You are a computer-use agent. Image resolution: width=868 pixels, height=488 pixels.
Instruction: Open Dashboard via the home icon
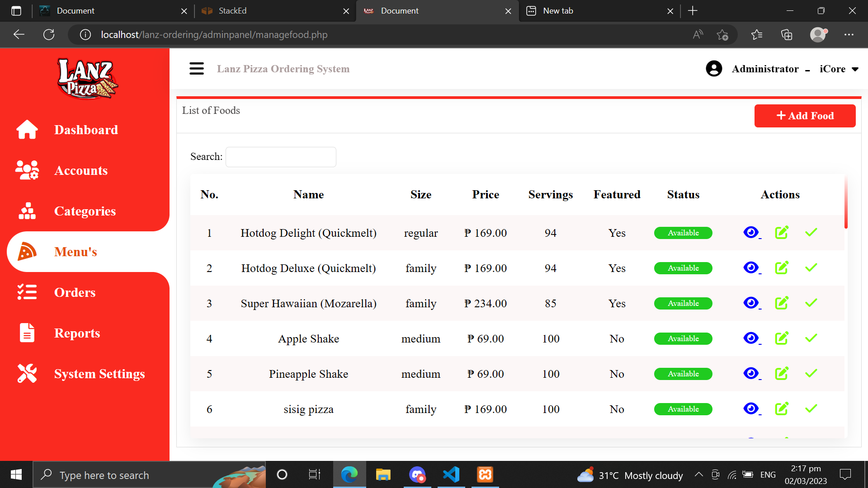(27, 130)
